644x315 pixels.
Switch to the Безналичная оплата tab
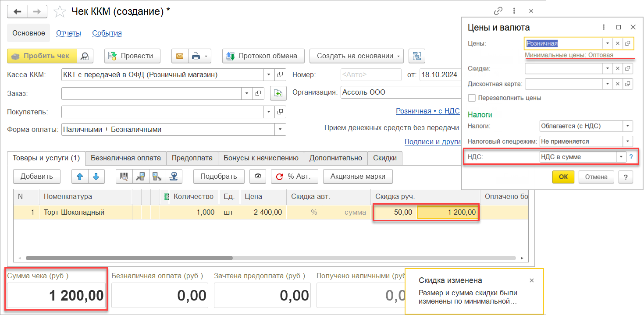(x=126, y=158)
